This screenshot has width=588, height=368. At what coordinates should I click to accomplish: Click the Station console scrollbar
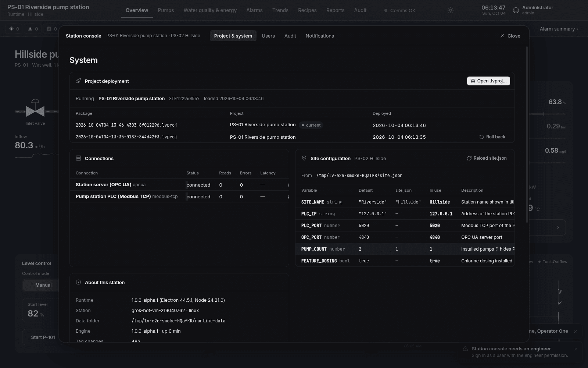[x=527, y=135]
